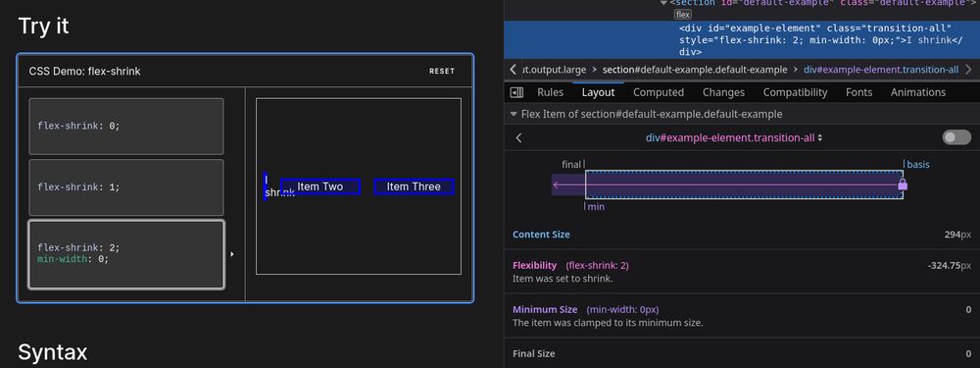Click section#default-example breadcrumb

pos(695,70)
